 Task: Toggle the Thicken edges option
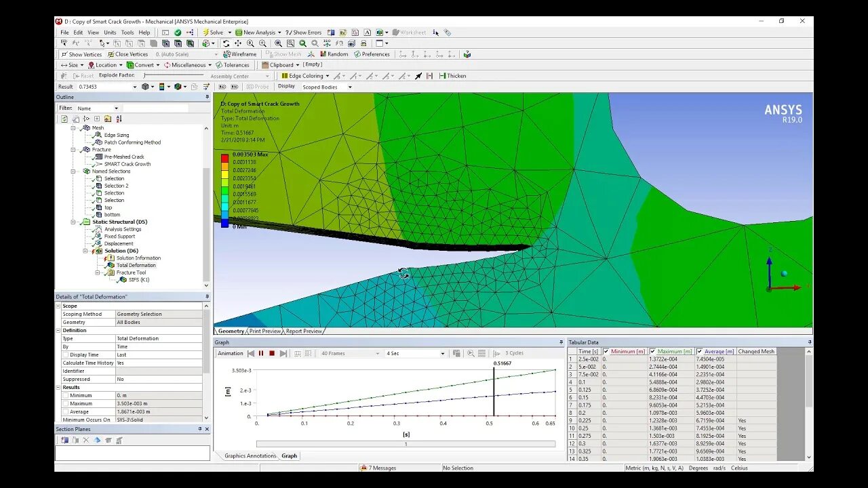[x=453, y=76]
